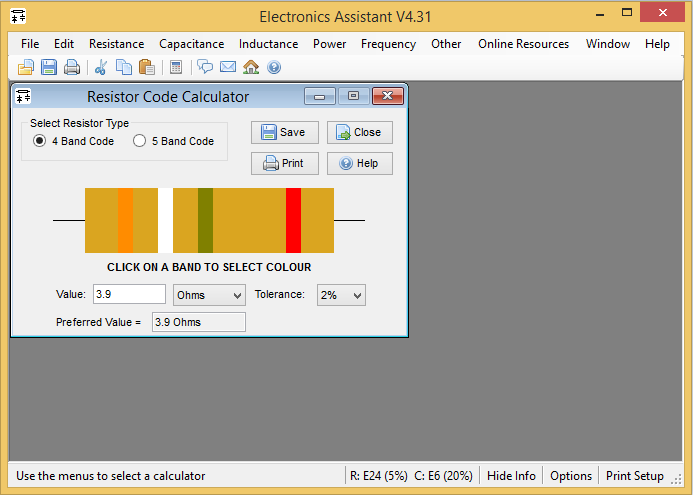
Task: Click the home page toolbar icon
Action: pyautogui.click(x=251, y=67)
